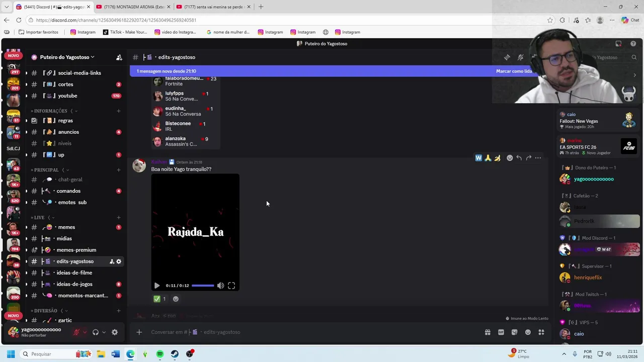Screen dimensions: 644x362
Task: Click the notification settings bell in header
Action: point(521,57)
